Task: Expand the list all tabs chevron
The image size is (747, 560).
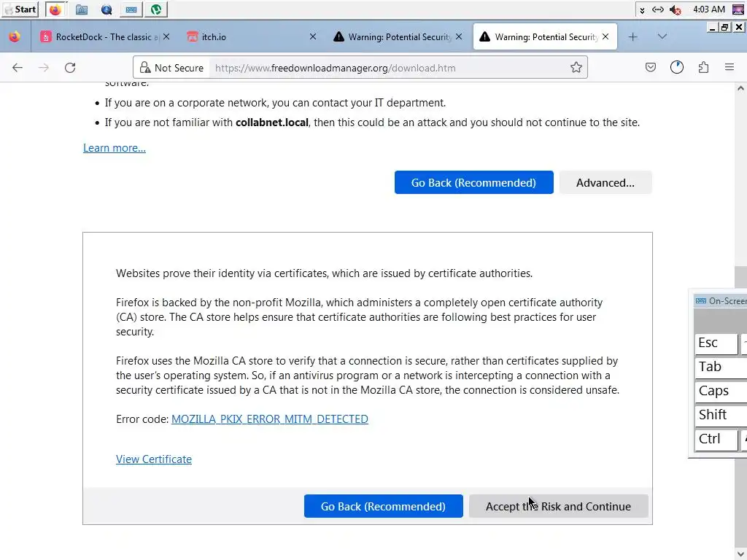Action: pos(662,36)
